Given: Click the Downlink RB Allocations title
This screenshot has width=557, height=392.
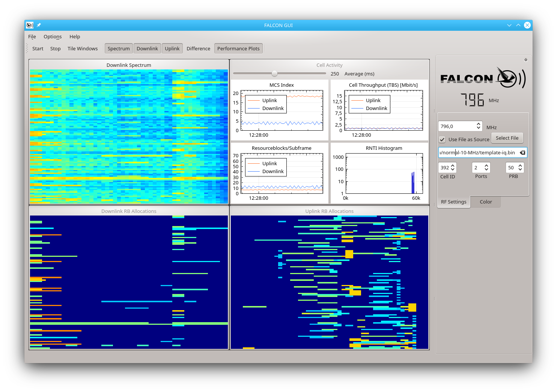Looking at the screenshot, I should 129,211.
